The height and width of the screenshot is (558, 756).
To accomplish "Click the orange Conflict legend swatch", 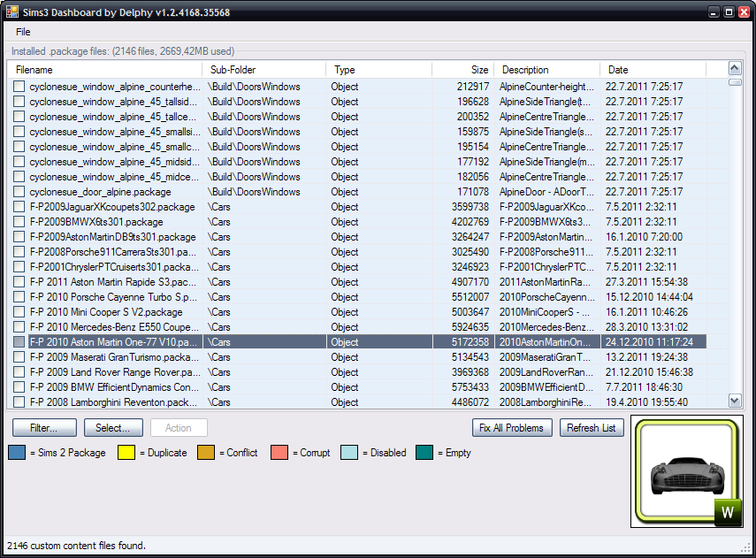I will (206, 453).
